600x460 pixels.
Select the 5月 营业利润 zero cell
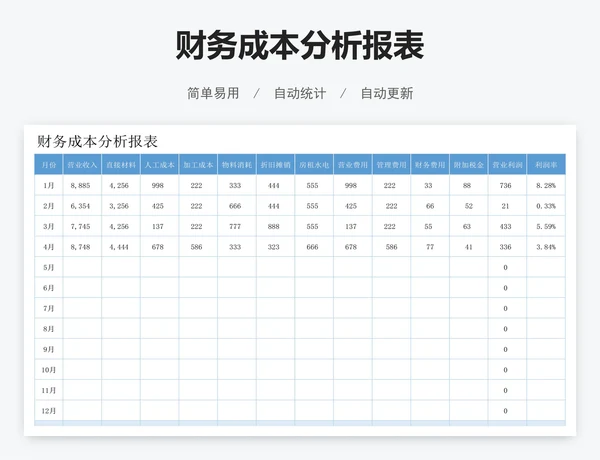click(505, 268)
